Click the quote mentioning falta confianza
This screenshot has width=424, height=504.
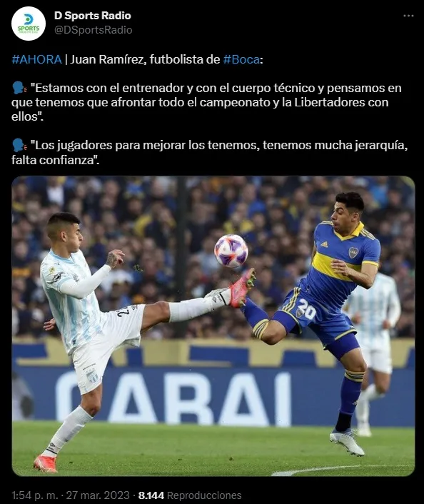[x=210, y=152]
